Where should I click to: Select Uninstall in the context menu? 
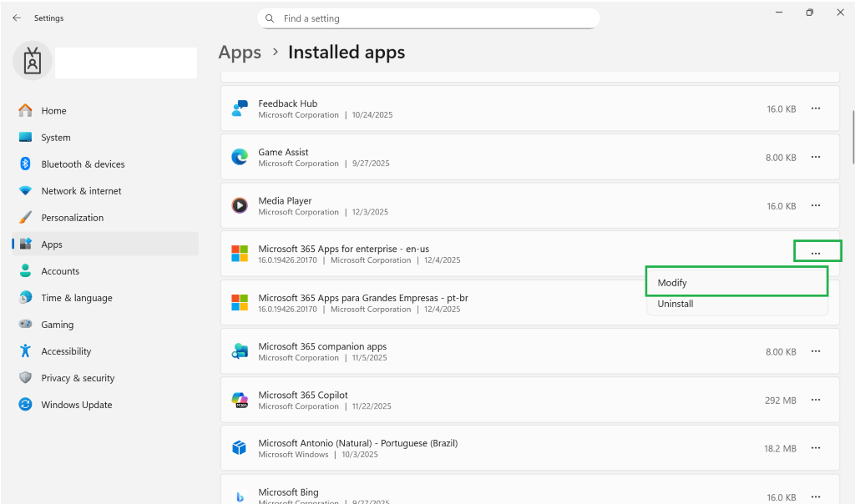pos(675,304)
